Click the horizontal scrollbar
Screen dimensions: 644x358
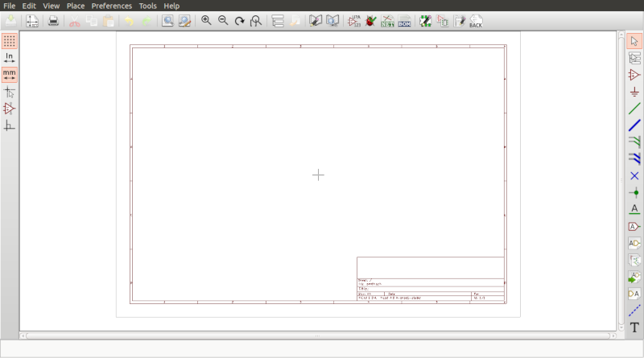(x=318, y=335)
